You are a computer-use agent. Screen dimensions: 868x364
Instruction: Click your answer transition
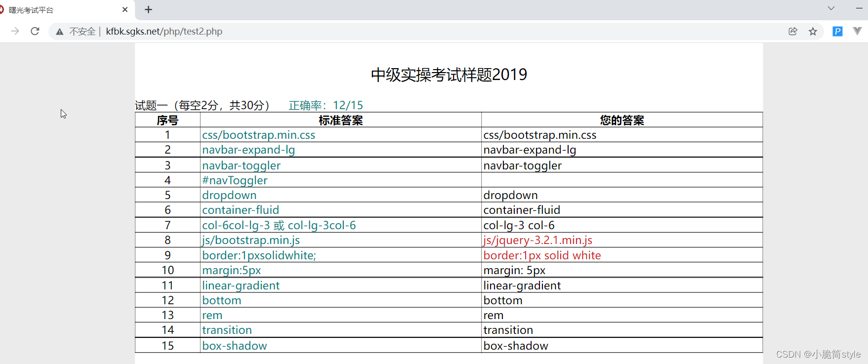508,330
